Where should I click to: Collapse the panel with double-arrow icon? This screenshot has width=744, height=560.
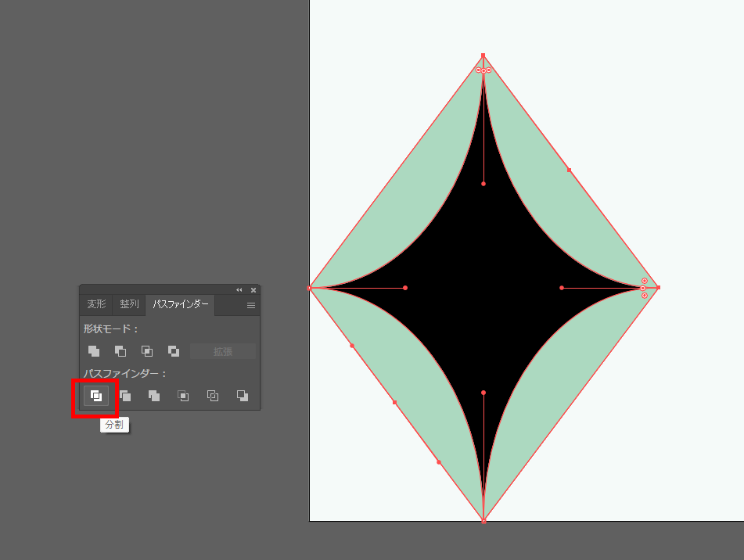tap(239, 289)
